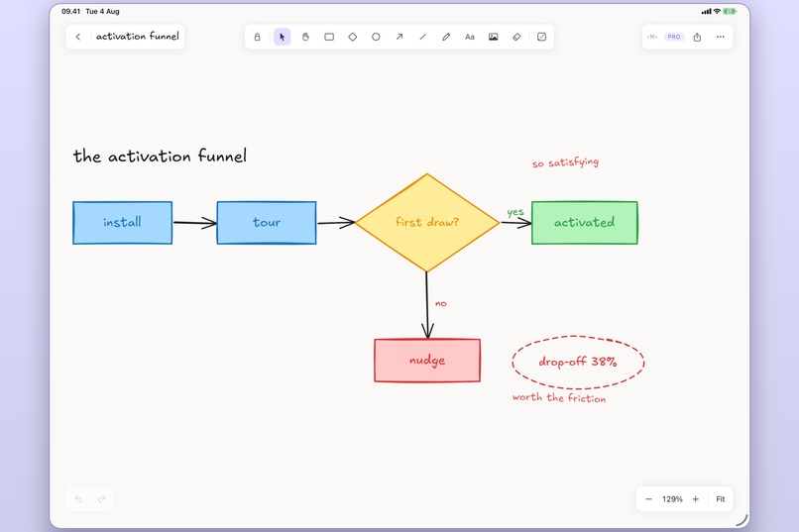
Task: Select the arrow from install to tour
Action: tap(194, 223)
